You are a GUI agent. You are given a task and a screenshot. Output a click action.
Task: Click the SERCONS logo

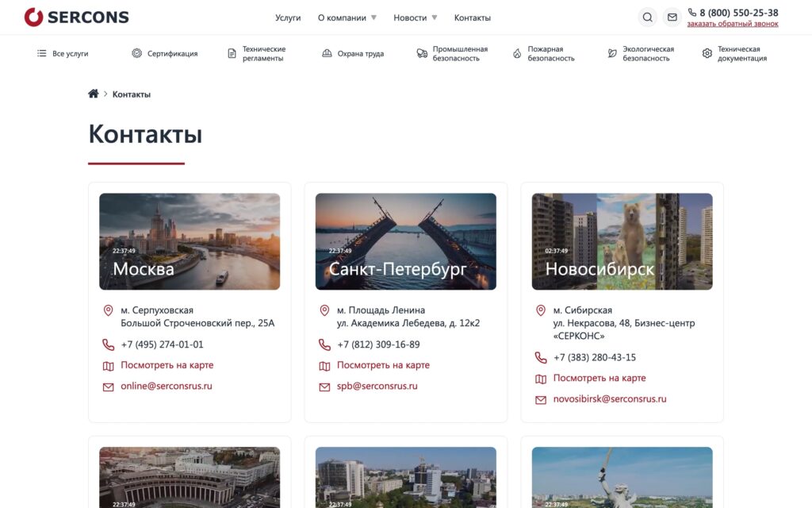77,17
